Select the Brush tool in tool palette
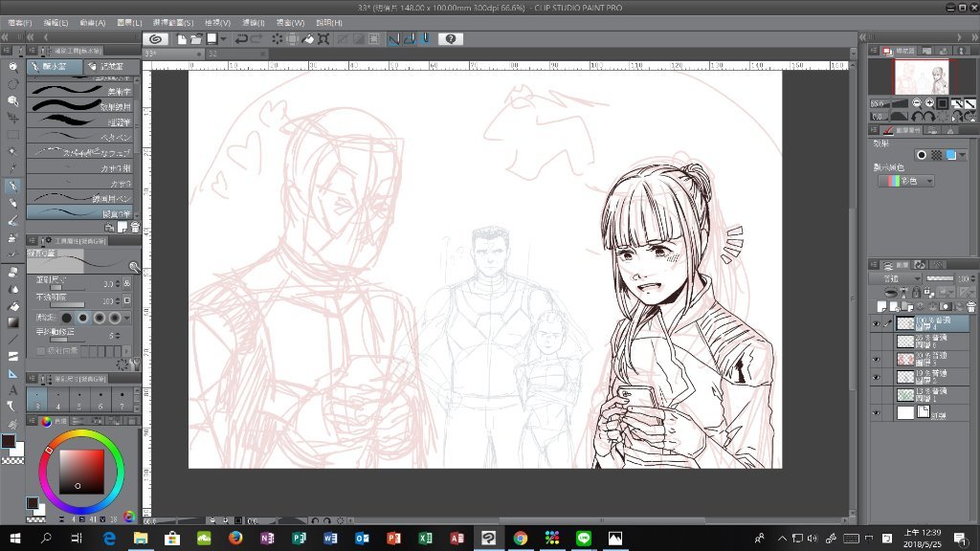 [12, 221]
